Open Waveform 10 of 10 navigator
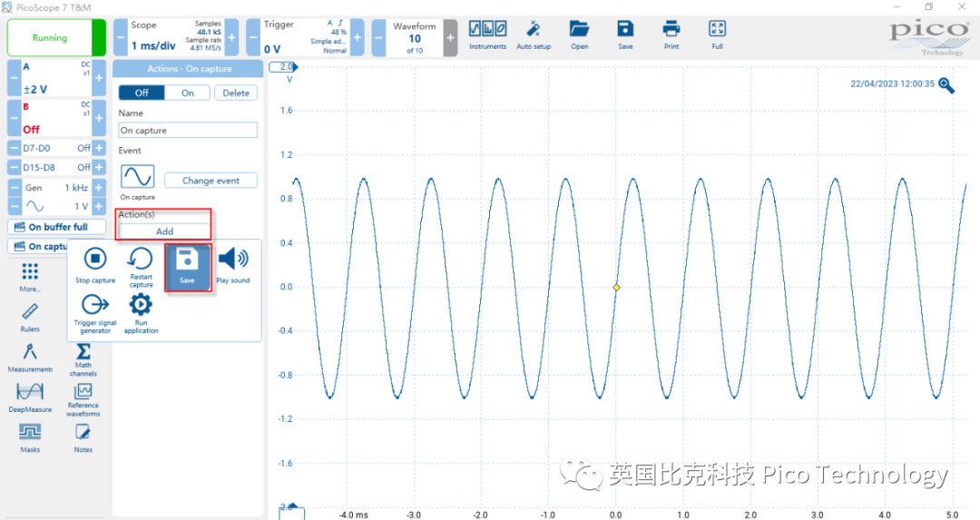The height and width of the screenshot is (520, 980). coord(415,37)
